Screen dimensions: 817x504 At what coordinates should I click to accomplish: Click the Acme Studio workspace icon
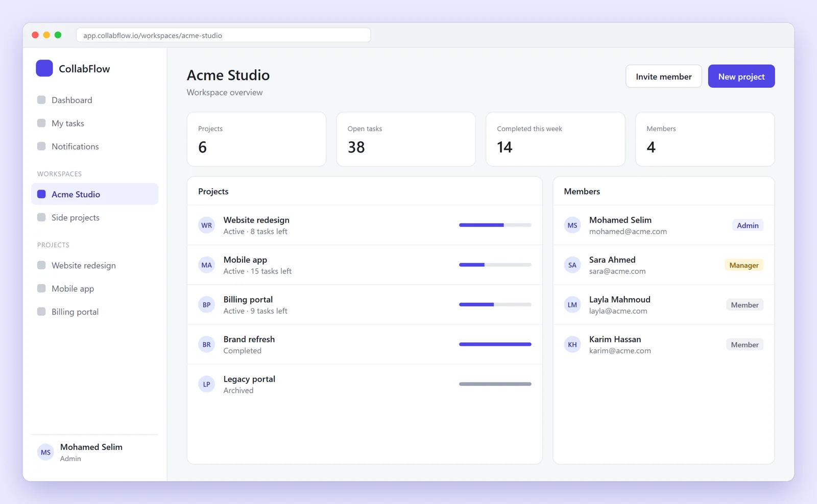[x=41, y=194]
